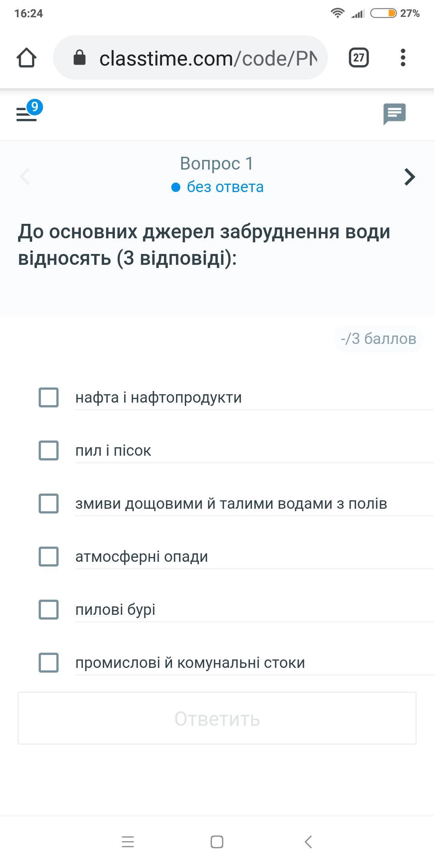
Task: Tick the 'пилові бурі' checkbox
Action: 49,610
